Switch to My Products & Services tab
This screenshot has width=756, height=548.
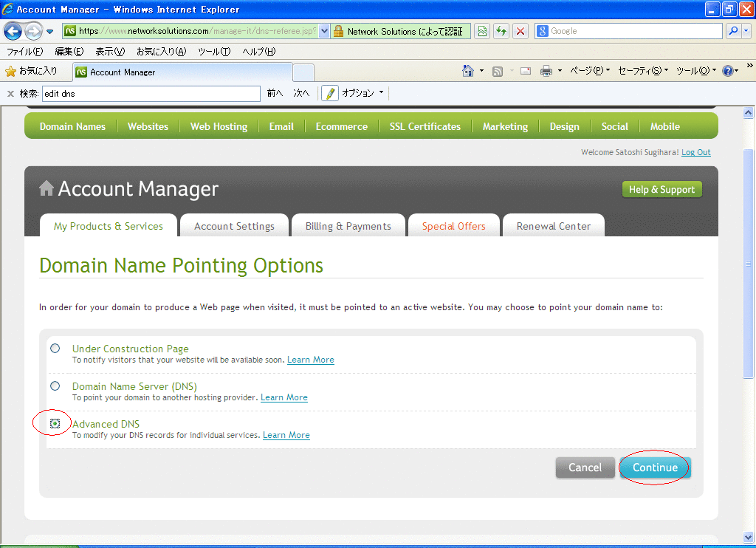(109, 226)
